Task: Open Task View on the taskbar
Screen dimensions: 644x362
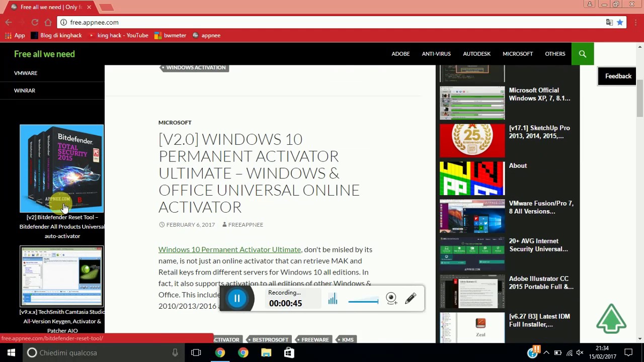Action: coord(196,352)
